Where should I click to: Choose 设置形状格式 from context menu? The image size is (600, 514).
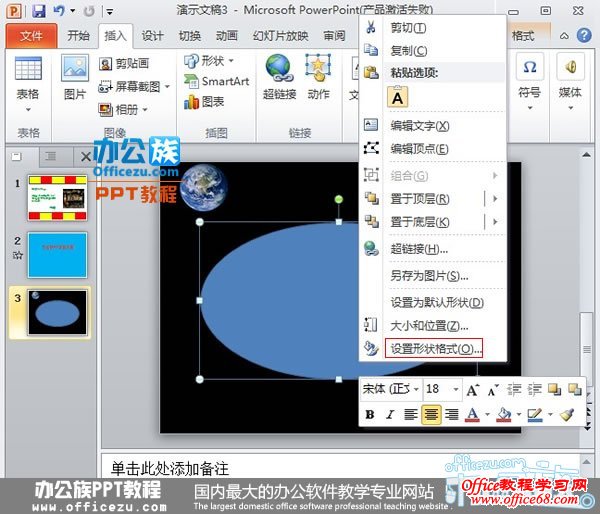(434, 349)
